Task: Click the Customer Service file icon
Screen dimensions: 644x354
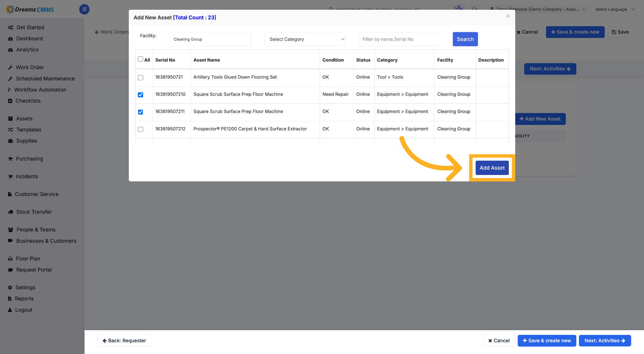Action: [x=10, y=194]
